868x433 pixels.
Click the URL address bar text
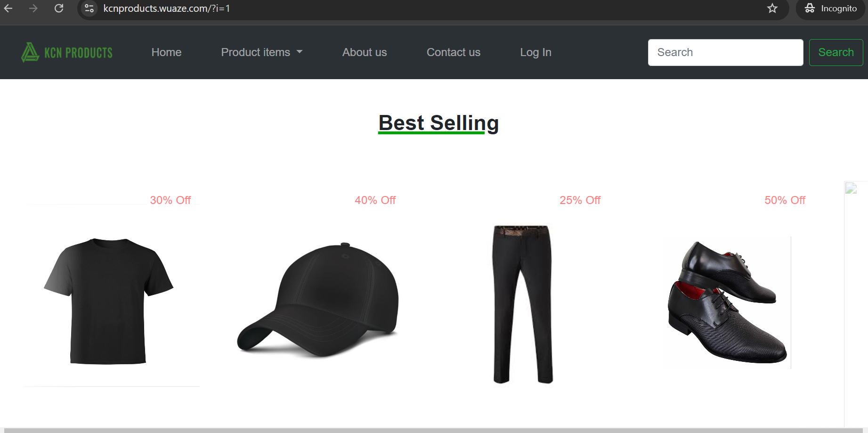pyautogui.click(x=167, y=8)
